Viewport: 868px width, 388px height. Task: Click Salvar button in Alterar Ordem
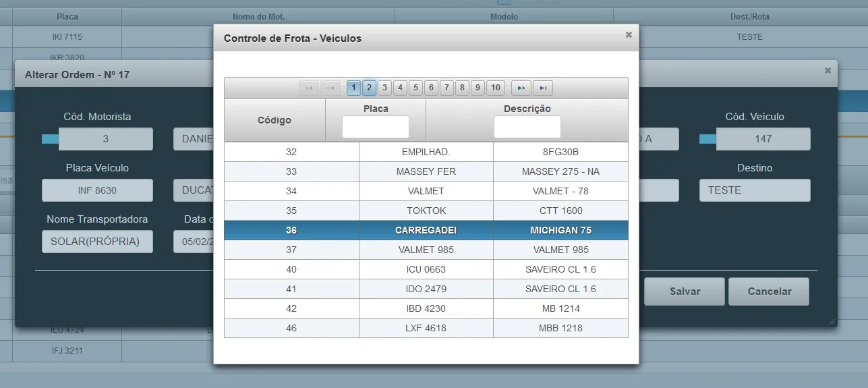pyautogui.click(x=685, y=292)
